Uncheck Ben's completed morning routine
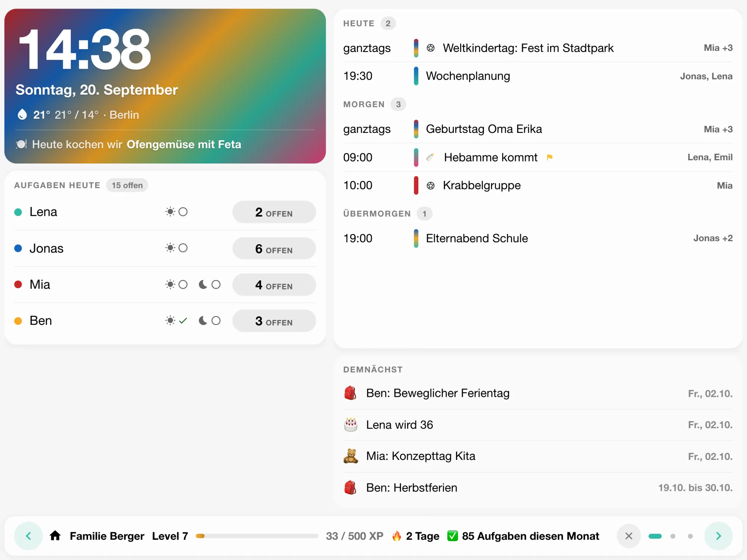This screenshot has height=560, width=747. [183, 321]
